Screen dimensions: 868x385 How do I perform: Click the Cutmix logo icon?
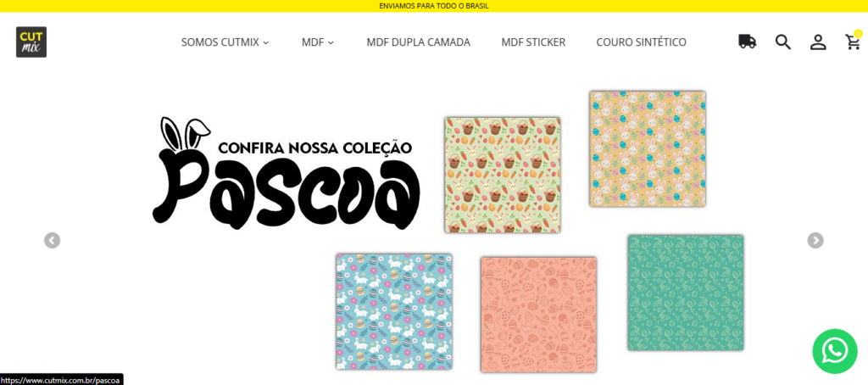point(31,42)
